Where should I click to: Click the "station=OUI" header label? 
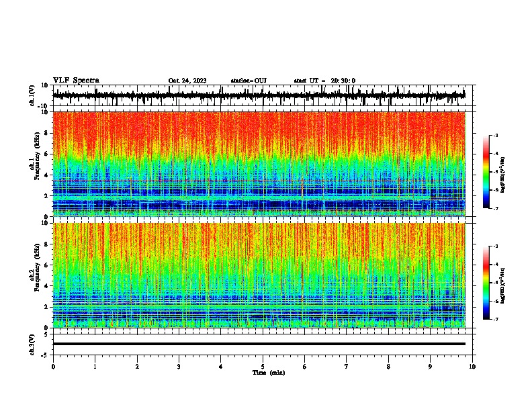[x=249, y=81]
